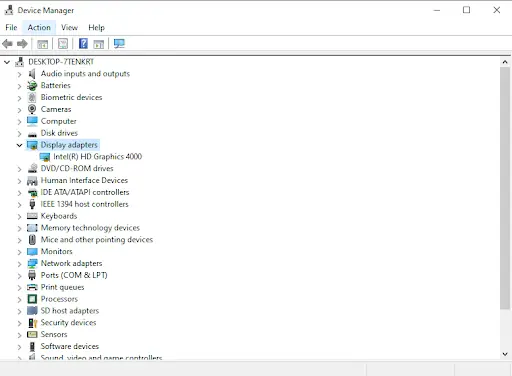Click the Processors chip icon
The width and height of the screenshot is (512, 376).
pyautogui.click(x=32, y=299)
